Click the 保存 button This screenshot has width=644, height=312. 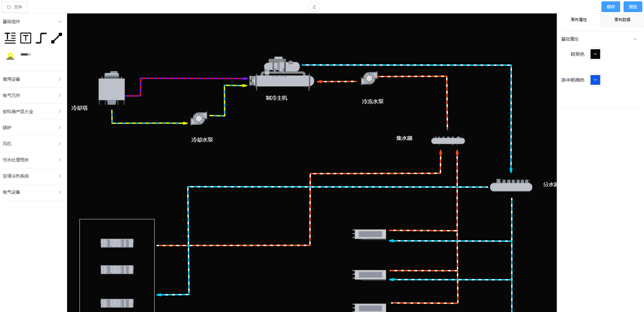611,7
